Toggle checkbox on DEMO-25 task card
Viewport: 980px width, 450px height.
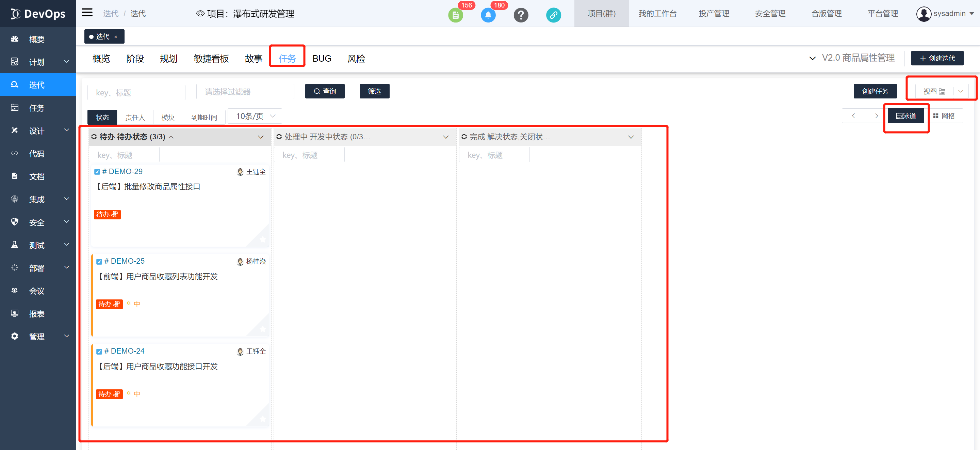pyautogui.click(x=99, y=262)
